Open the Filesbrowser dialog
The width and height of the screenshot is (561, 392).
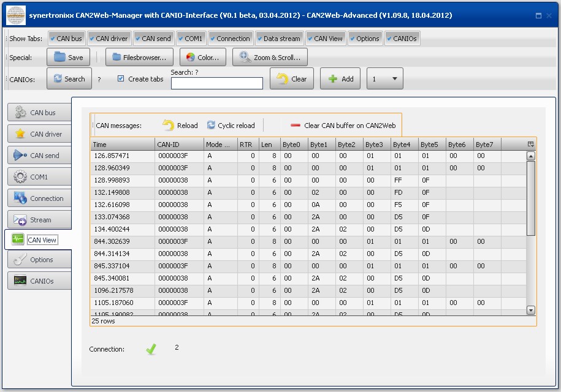[139, 58]
